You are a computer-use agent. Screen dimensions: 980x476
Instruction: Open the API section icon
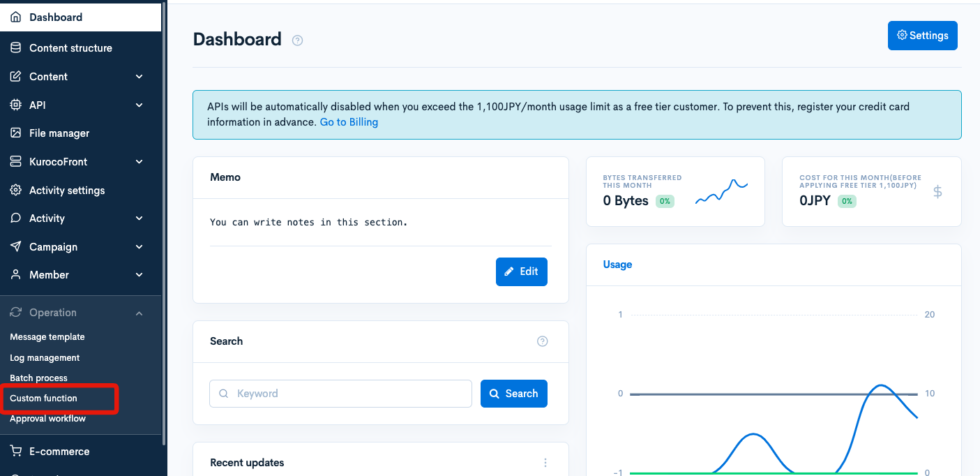[15, 105]
